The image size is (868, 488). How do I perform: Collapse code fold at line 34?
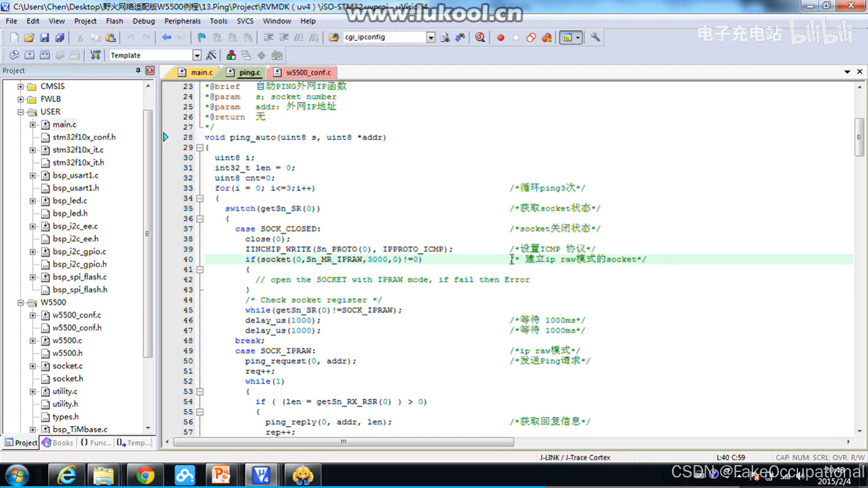point(200,199)
